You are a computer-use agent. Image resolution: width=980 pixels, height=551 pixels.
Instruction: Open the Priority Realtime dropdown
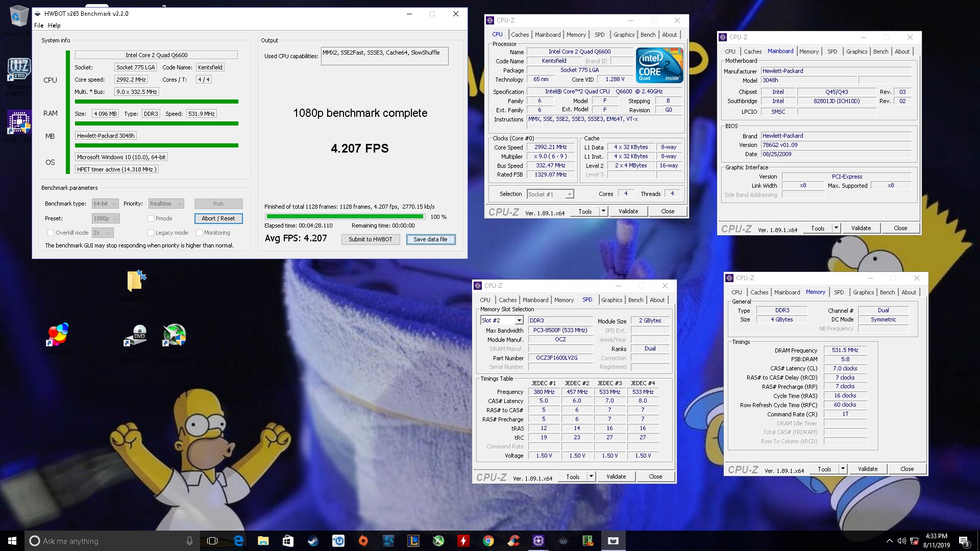click(166, 204)
